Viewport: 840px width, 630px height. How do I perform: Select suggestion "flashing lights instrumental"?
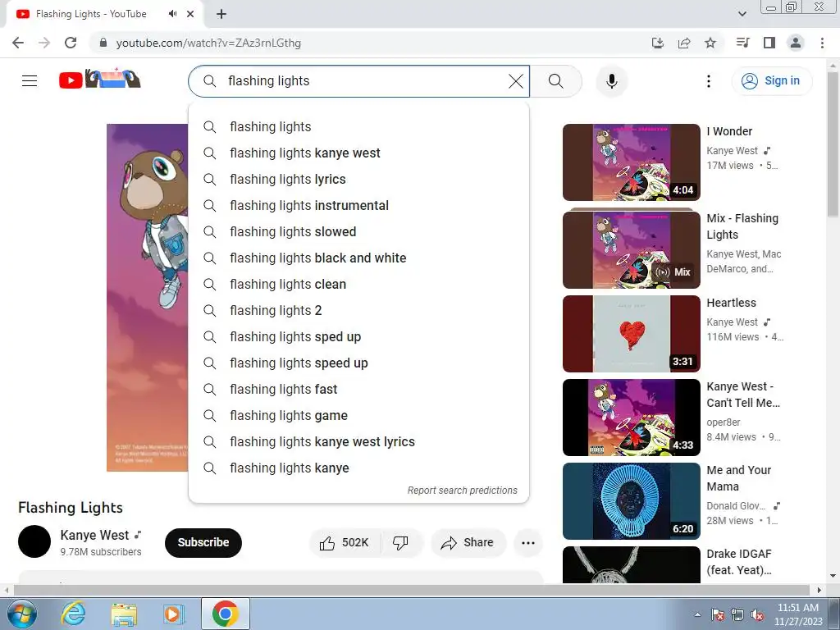[x=359, y=206]
